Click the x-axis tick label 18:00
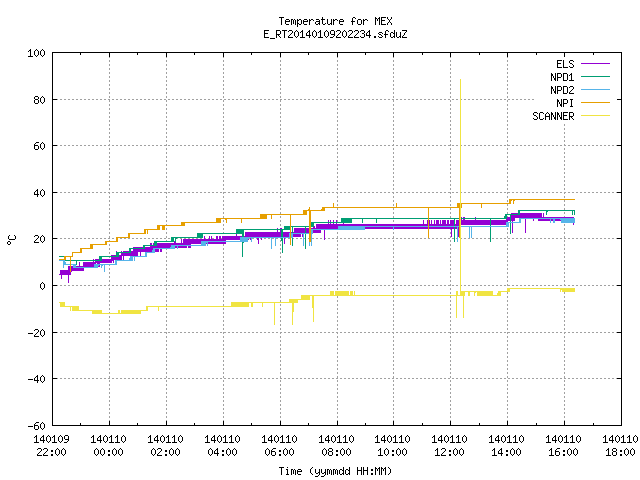The height and width of the screenshot is (480, 640). [620, 452]
